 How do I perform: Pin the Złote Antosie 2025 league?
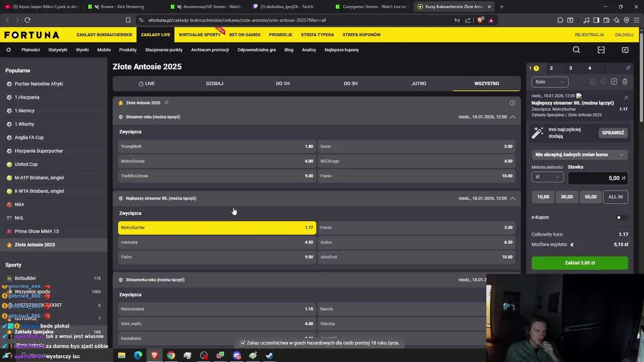[x=167, y=103]
